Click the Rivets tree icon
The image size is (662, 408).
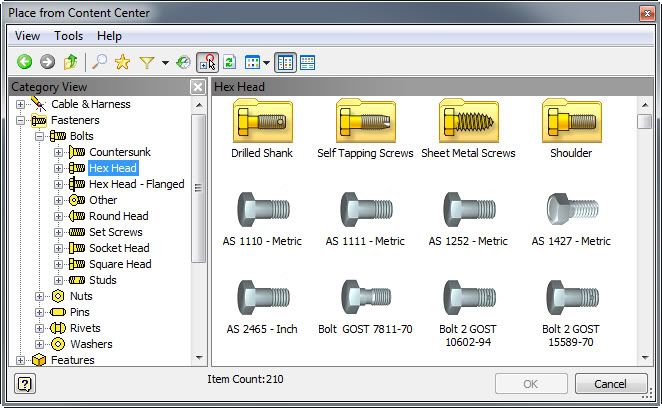click(58, 328)
